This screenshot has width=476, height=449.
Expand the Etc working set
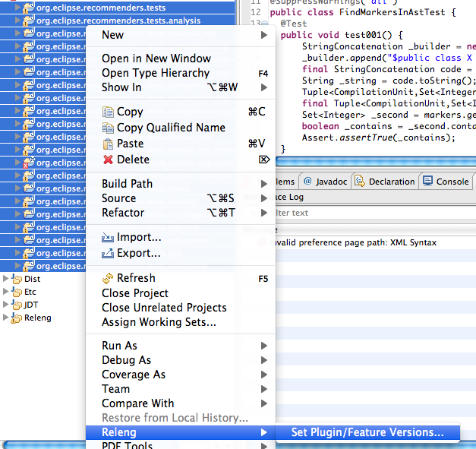[5, 292]
